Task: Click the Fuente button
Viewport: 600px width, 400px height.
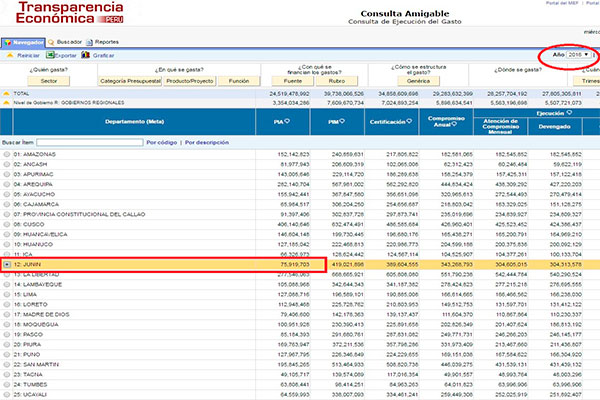Action: (293, 81)
